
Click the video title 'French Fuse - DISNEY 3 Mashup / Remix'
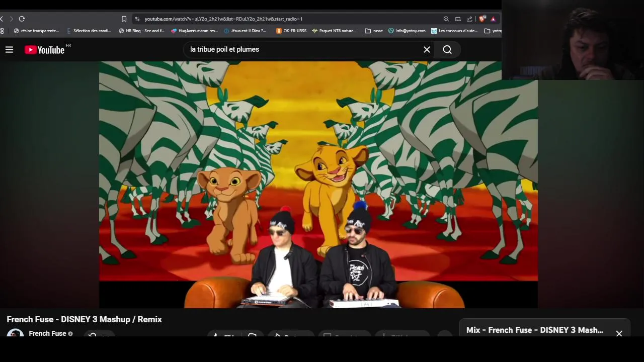pyautogui.click(x=85, y=319)
